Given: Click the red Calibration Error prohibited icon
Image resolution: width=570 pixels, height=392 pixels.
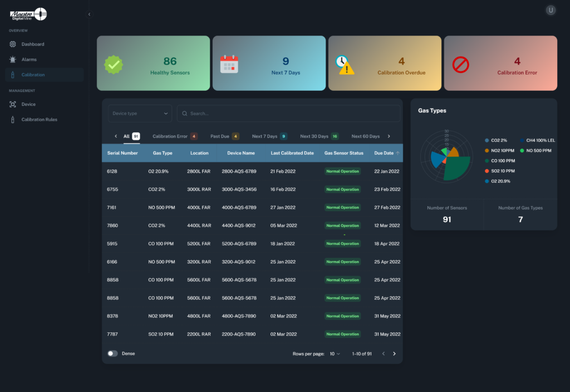Looking at the screenshot, I should pyautogui.click(x=460, y=65).
